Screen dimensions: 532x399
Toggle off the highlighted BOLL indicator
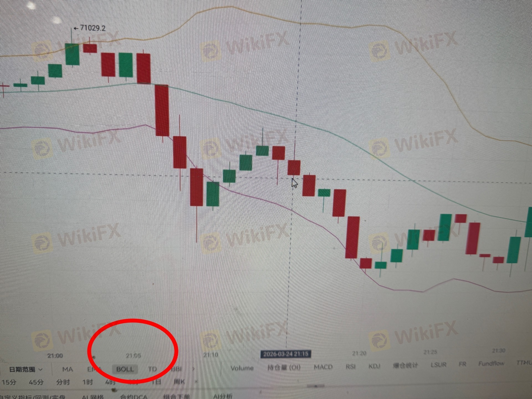[125, 369]
